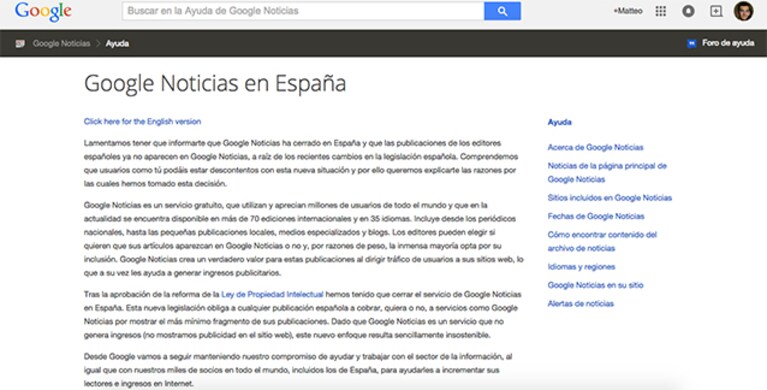Click here for the English version link
The width and height of the screenshot is (767, 390).
pyautogui.click(x=142, y=121)
